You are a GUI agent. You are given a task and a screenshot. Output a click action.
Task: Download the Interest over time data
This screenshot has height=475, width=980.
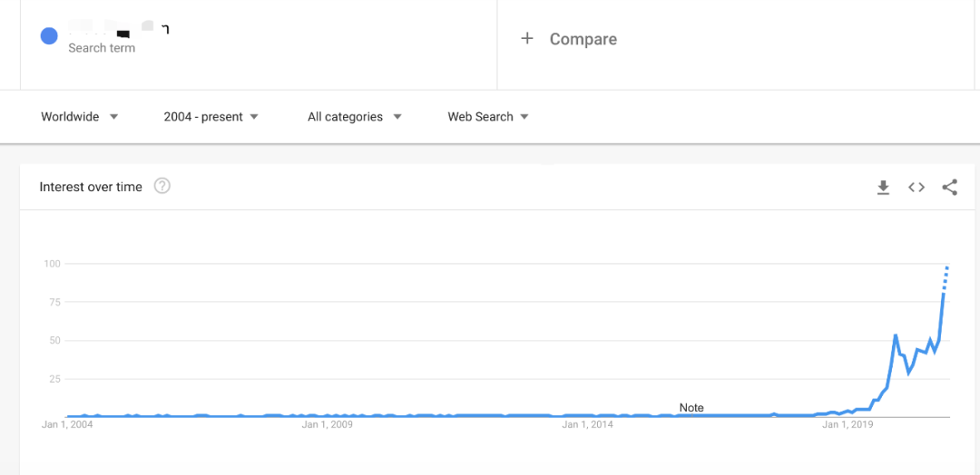883,188
